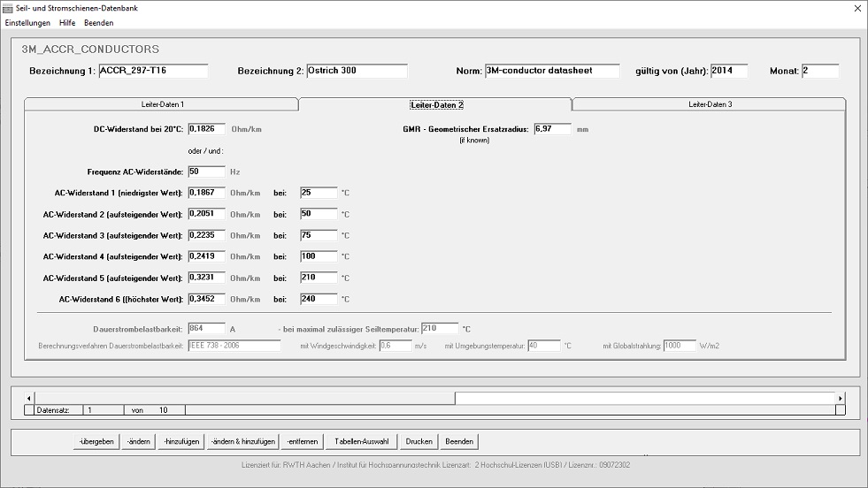Focus the Bezeichnung 1 field
The image size is (868, 488).
(x=152, y=71)
